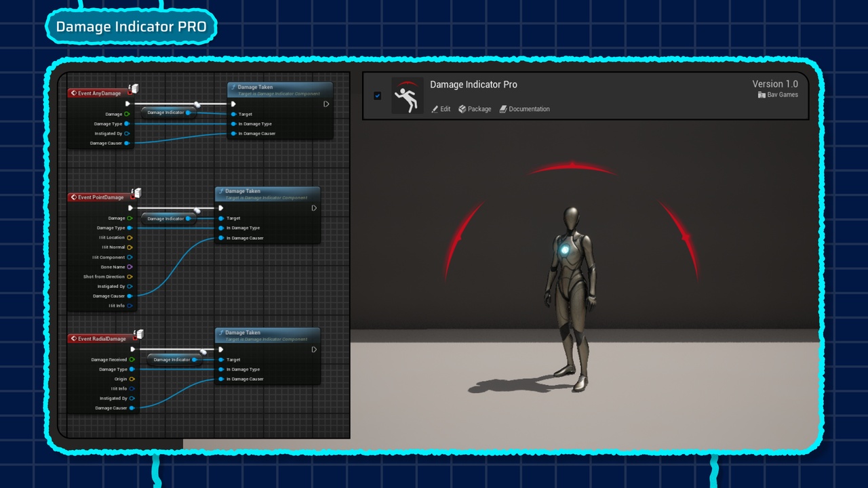Click the Edit pencil icon

point(435,108)
